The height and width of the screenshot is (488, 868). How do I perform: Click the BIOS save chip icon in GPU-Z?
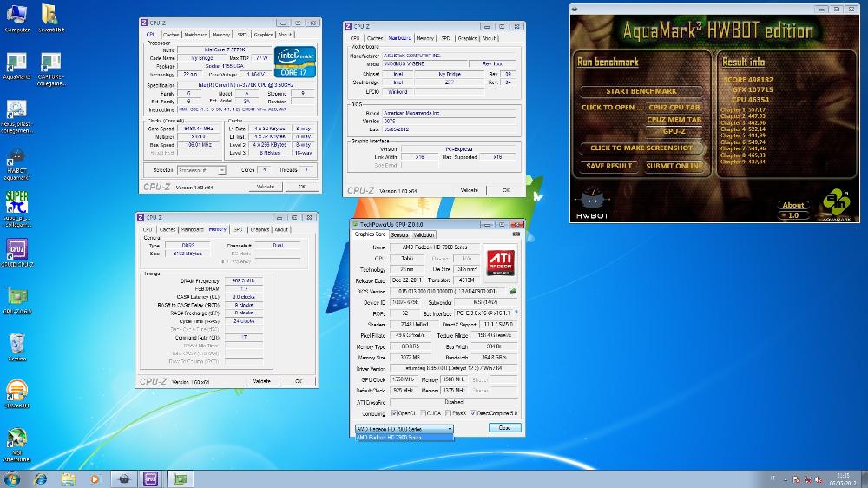[x=513, y=291]
